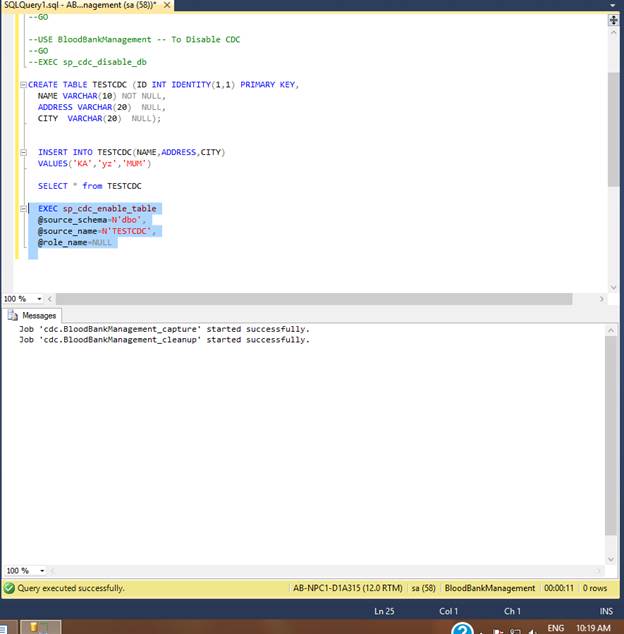The image size is (624, 634).
Task: Click the cdc capture job started message
Action: pyautogui.click(x=164, y=329)
